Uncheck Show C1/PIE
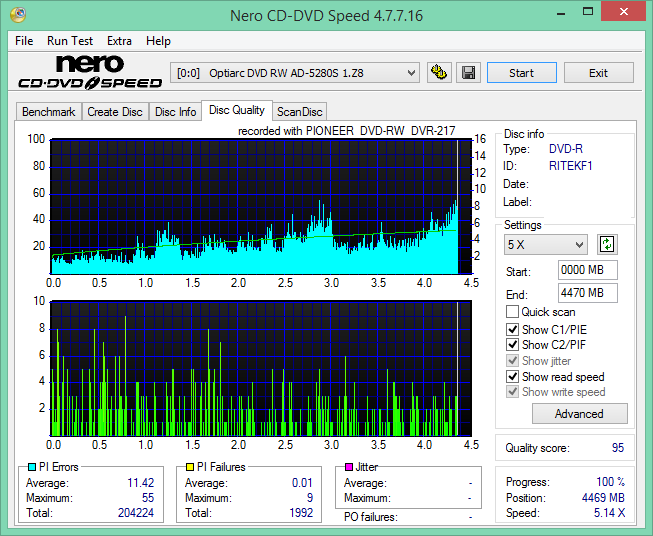The width and height of the screenshot is (653, 536). click(512, 329)
